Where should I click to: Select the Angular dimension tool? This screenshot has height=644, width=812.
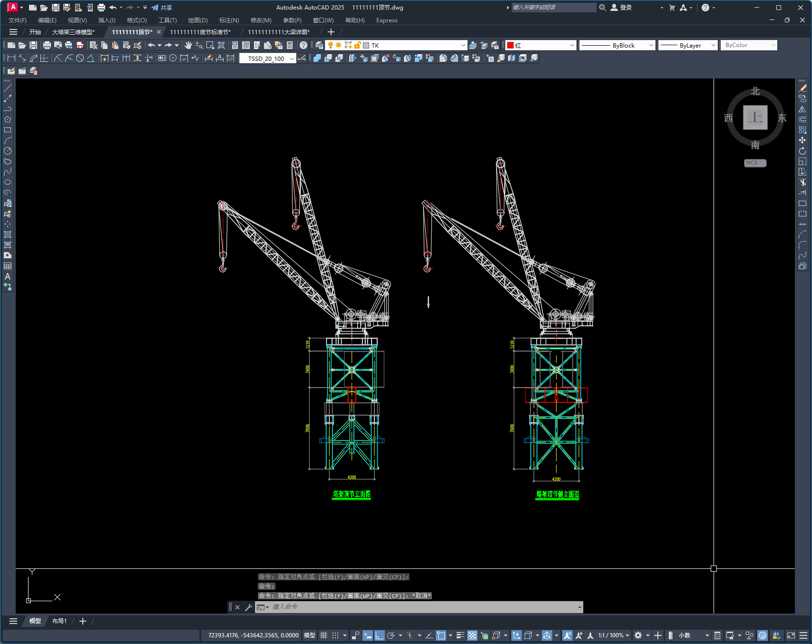90,58
